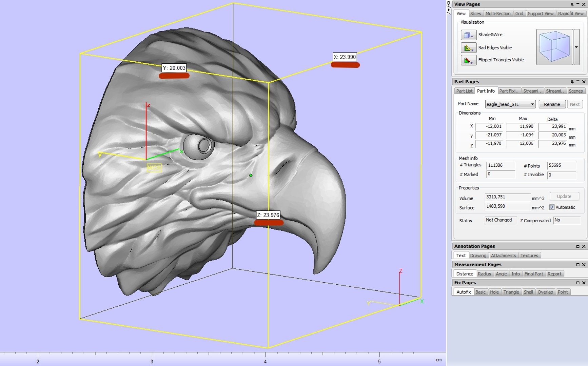Open the Basic fix tab

480,292
